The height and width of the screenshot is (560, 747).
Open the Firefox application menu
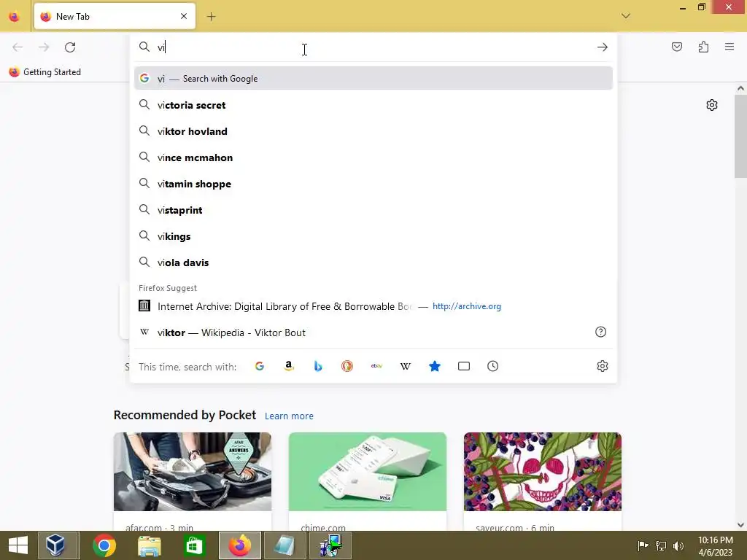(729, 47)
